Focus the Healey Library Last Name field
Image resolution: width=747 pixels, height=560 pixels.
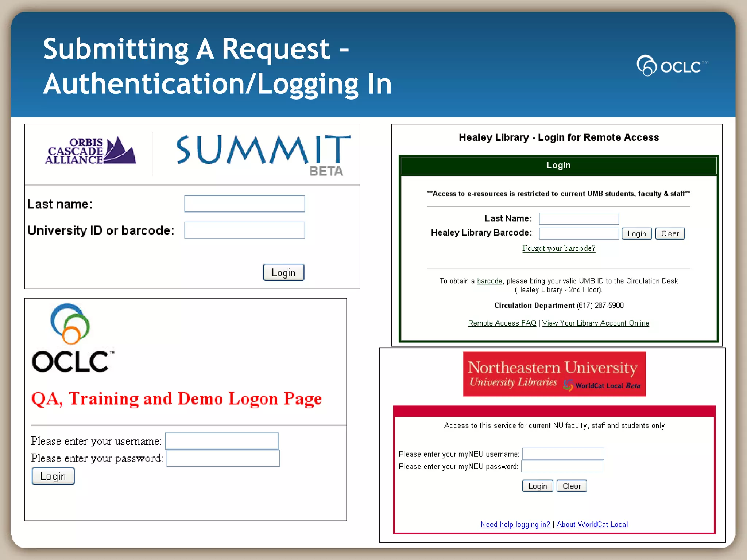tap(579, 219)
